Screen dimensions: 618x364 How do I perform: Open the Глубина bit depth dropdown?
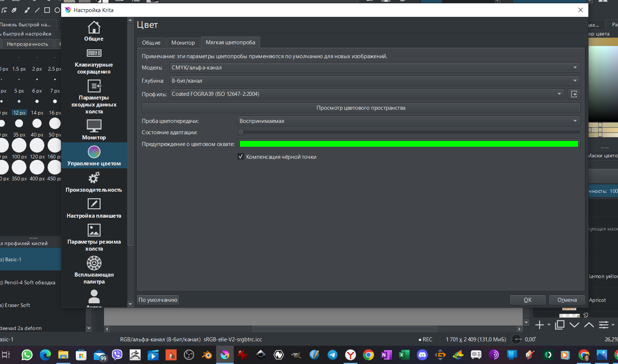[375, 81]
